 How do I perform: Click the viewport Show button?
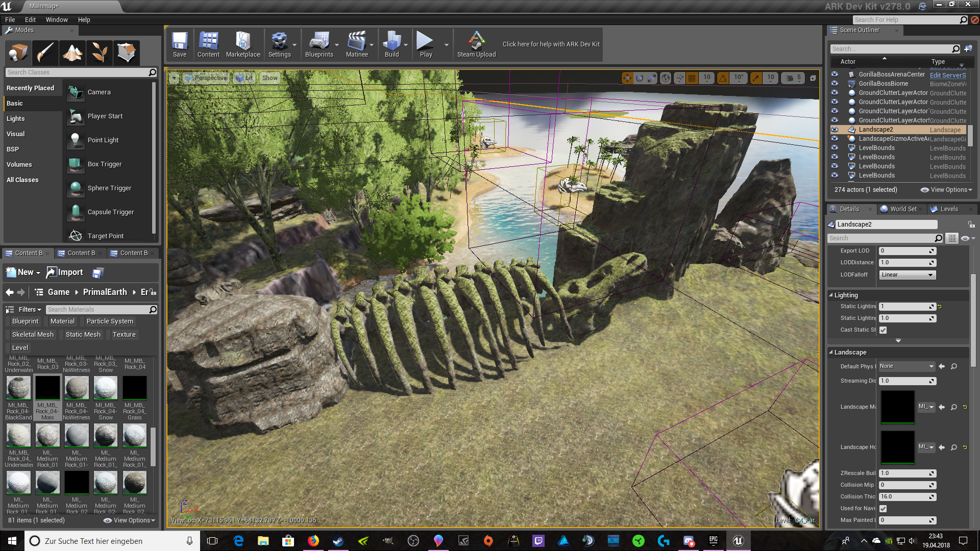pos(269,78)
